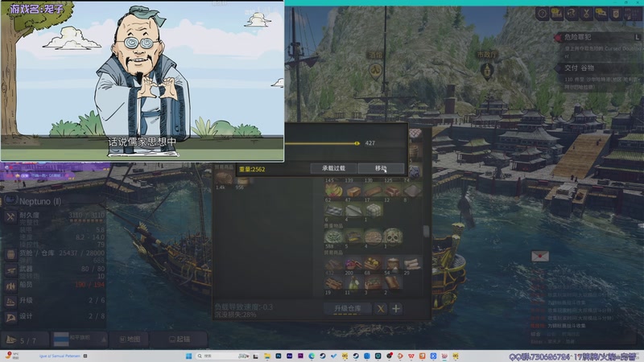
Task: Select the red brick item with 12
Action: [393, 191]
